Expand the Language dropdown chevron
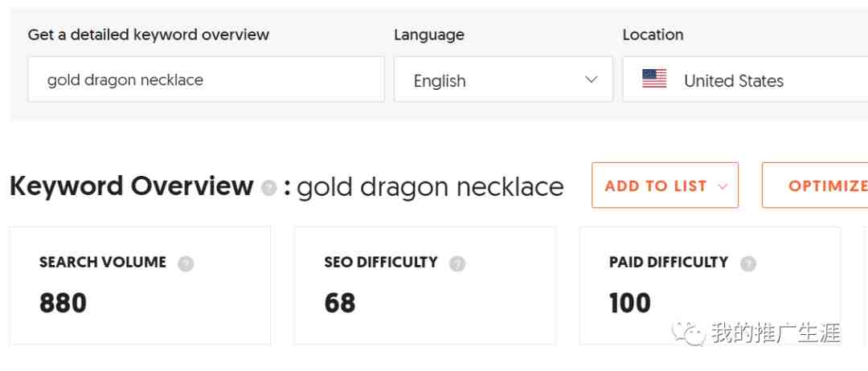This screenshot has width=868, height=371. pos(592,79)
